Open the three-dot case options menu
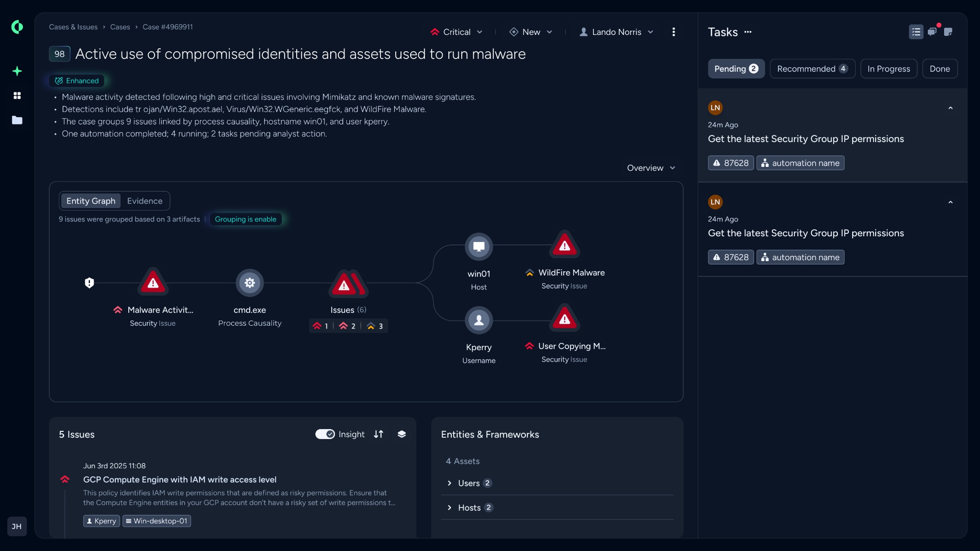Viewport: 980px width, 551px height. point(674,32)
